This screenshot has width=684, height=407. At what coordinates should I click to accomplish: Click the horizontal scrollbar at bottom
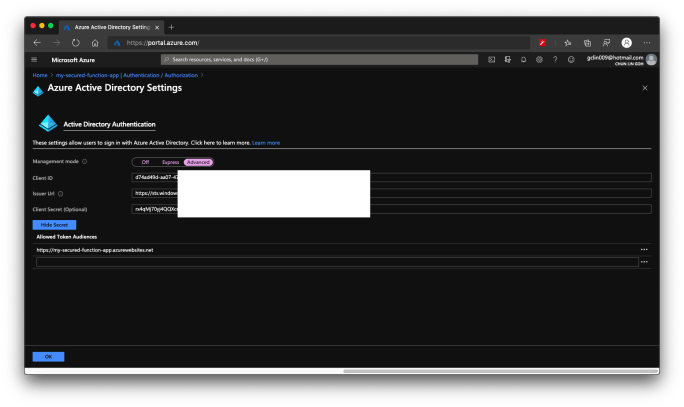[500, 371]
